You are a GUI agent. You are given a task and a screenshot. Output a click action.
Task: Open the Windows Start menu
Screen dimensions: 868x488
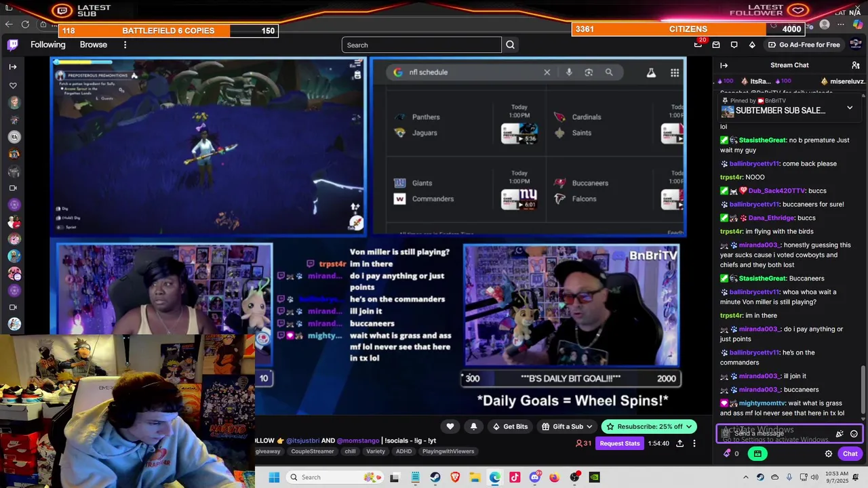pos(274,477)
